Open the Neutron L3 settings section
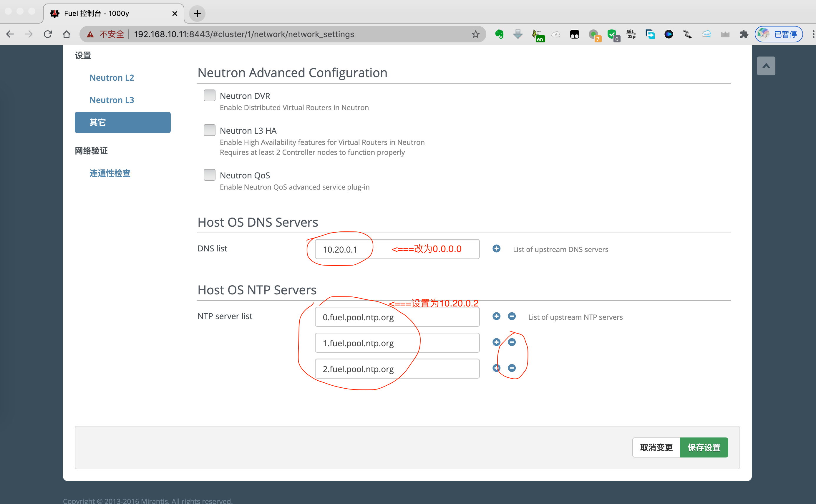 [x=112, y=100]
